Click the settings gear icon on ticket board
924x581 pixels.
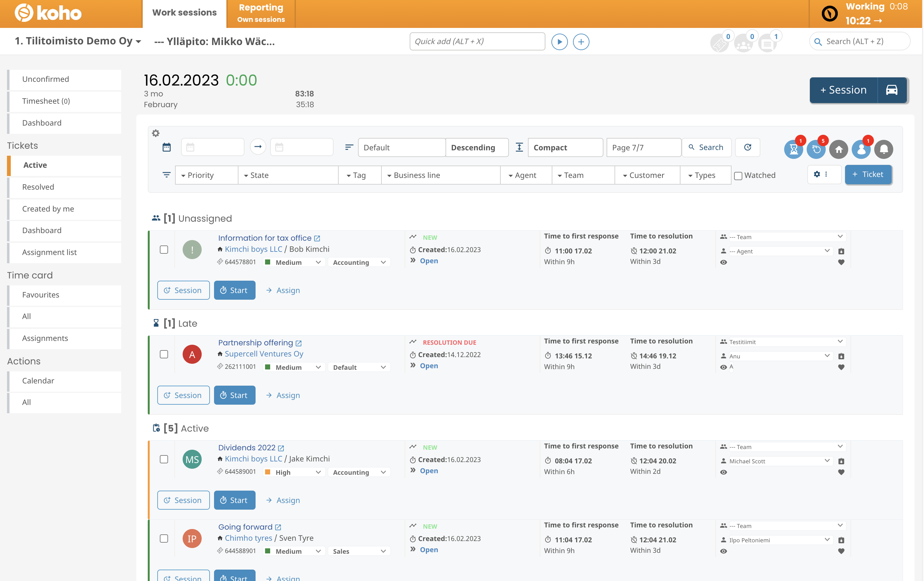point(156,133)
